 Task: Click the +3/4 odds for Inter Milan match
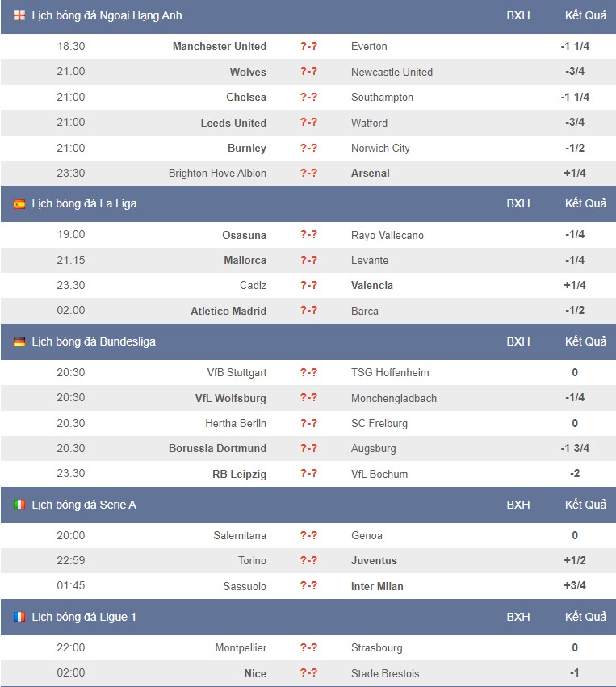[x=574, y=585]
